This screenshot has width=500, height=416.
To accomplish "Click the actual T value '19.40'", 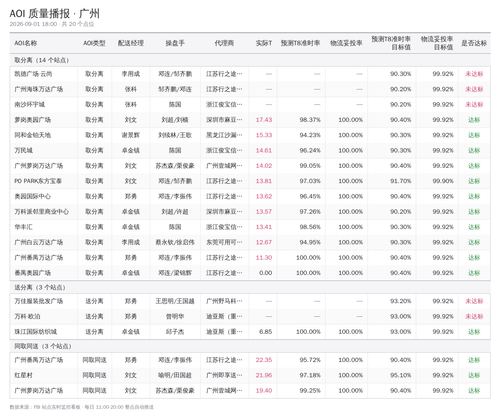I will click(x=264, y=390).
